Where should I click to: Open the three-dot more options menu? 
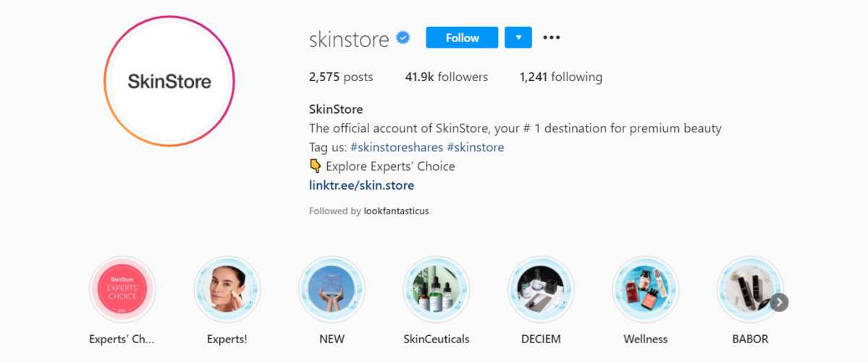click(x=552, y=38)
